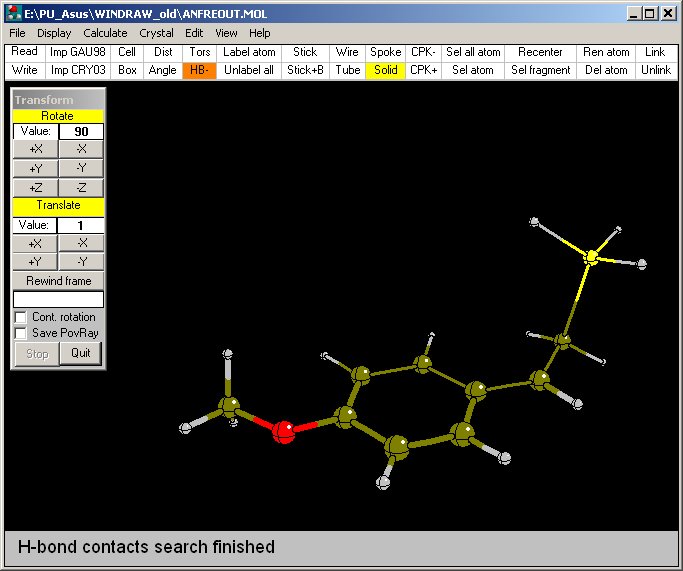Open the File menu
Viewport: 683px width, 571px height.
[x=17, y=33]
